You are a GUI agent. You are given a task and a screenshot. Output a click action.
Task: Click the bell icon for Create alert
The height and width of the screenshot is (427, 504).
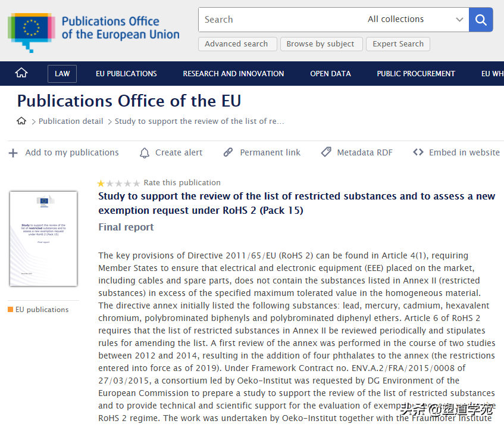(145, 153)
